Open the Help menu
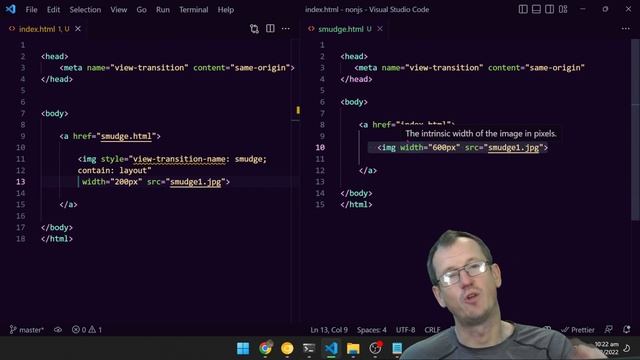Screen dimensions: 640x360 click(225, 9)
